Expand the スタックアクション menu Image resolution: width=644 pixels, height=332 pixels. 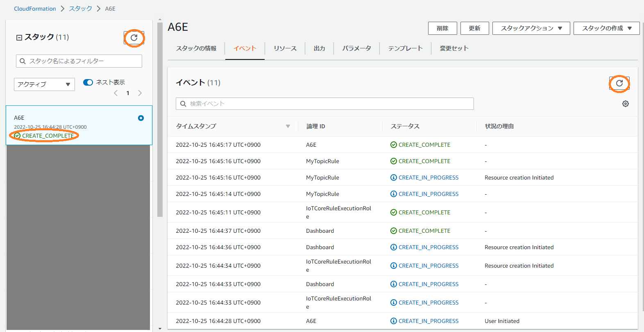click(x=531, y=28)
